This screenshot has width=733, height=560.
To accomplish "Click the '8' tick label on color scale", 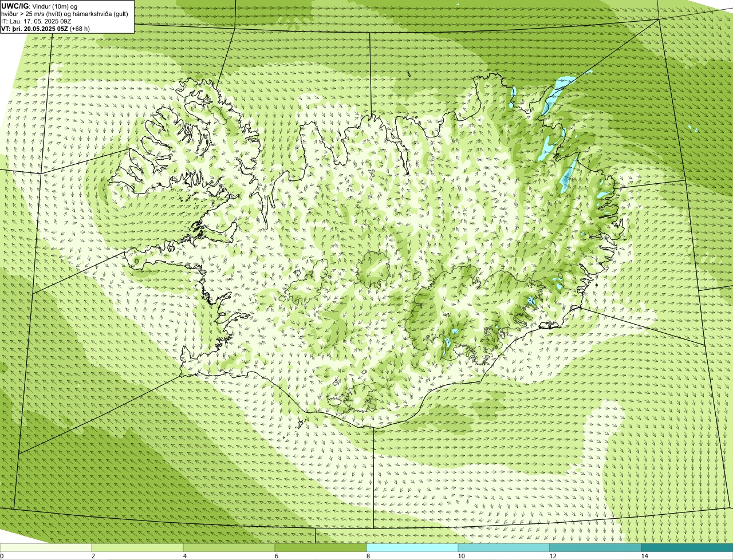I will [368, 555].
